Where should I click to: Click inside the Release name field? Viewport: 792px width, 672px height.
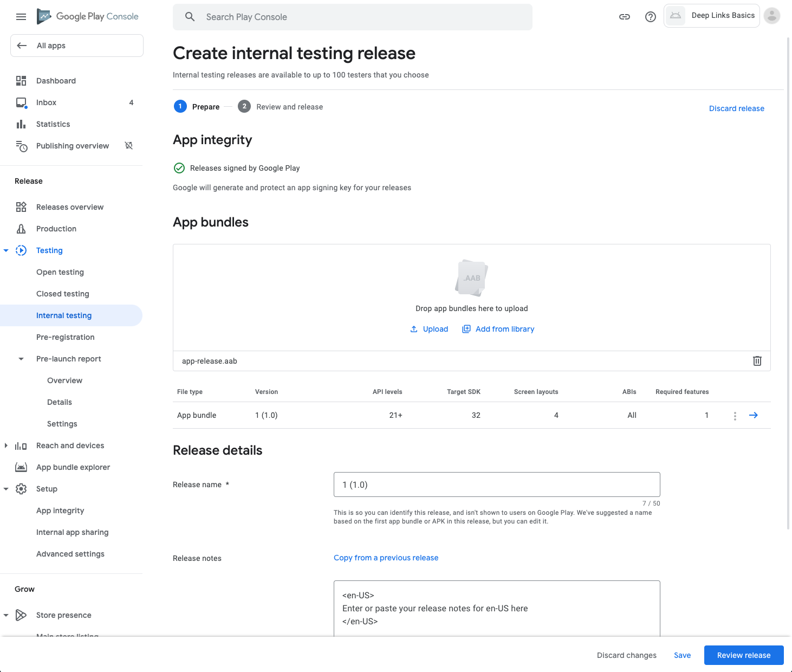[496, 484]
